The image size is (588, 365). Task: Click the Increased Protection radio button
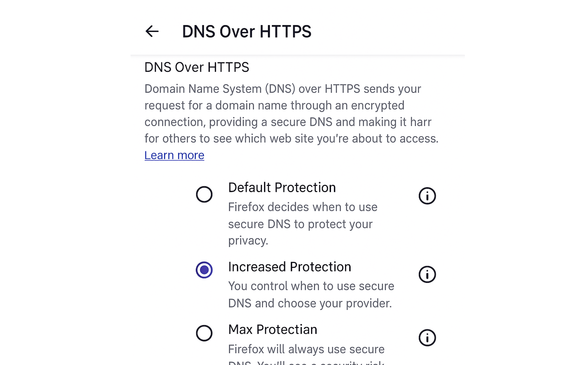point(205,270)
